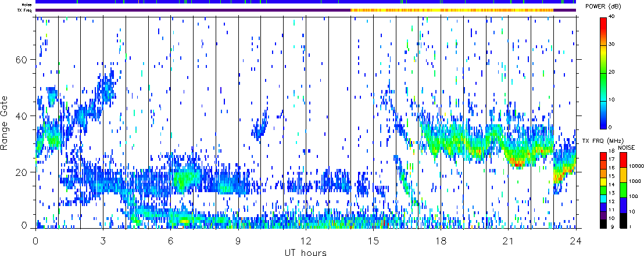Click the 'UT hours' x-axis title
Image resolution: width=644 pixels, height=256 pixels.
(x=306, y=253)
